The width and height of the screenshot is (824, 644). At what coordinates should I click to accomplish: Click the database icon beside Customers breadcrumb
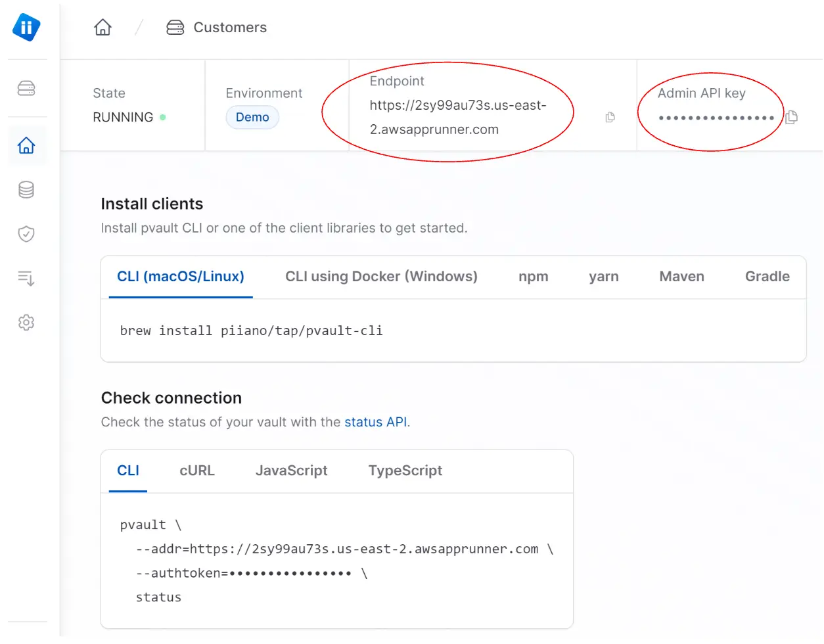(x=174, y=27)
